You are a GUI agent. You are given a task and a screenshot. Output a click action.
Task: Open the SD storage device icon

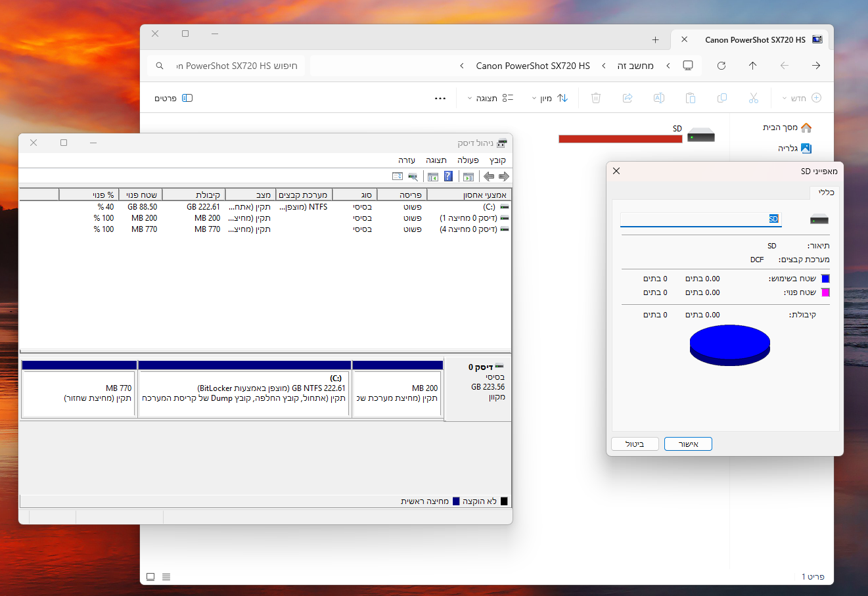tap(700, 135)
